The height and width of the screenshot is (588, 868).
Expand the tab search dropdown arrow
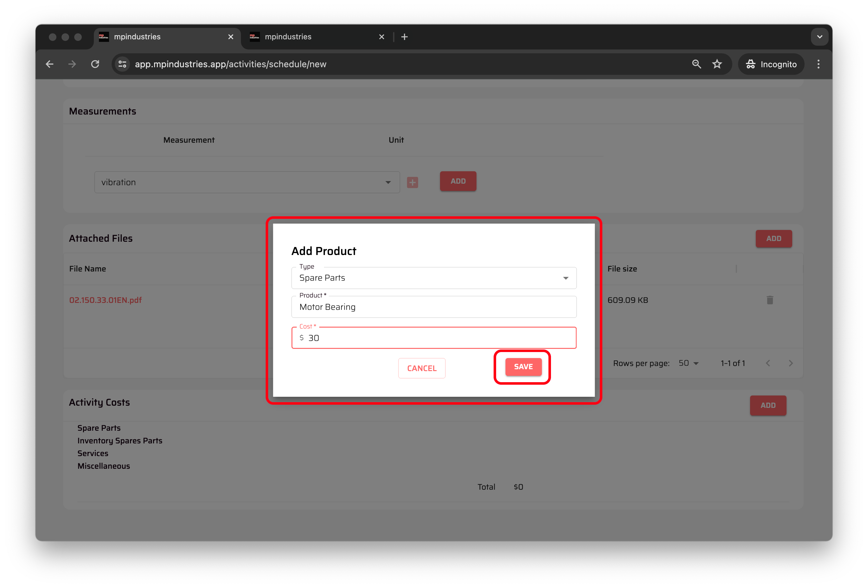(819, 37)
